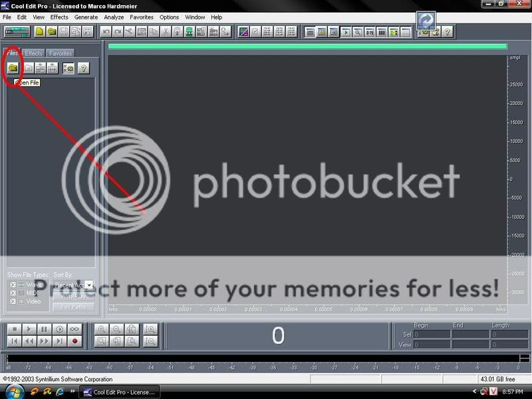The width and height of the screenshot is (532, 399).
Task: Zoom in horizontally with plus magnifier
Action: click(x=102, y=329)
